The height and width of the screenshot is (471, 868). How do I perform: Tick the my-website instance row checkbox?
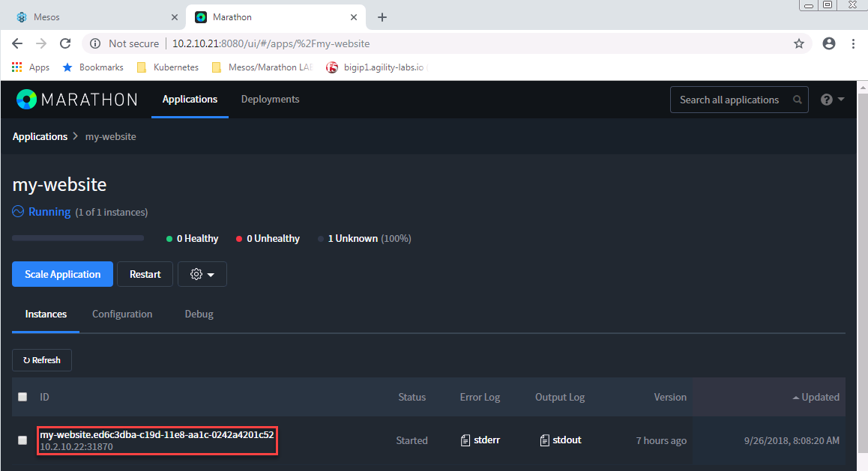pyautogui.click(x=22, y=440)
